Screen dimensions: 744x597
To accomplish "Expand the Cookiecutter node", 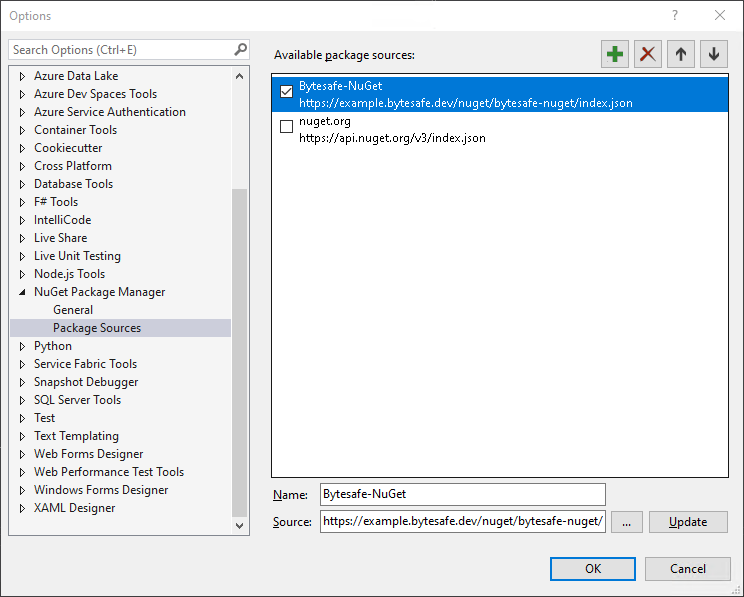I will pyautogui.click(x=22, y=148).
